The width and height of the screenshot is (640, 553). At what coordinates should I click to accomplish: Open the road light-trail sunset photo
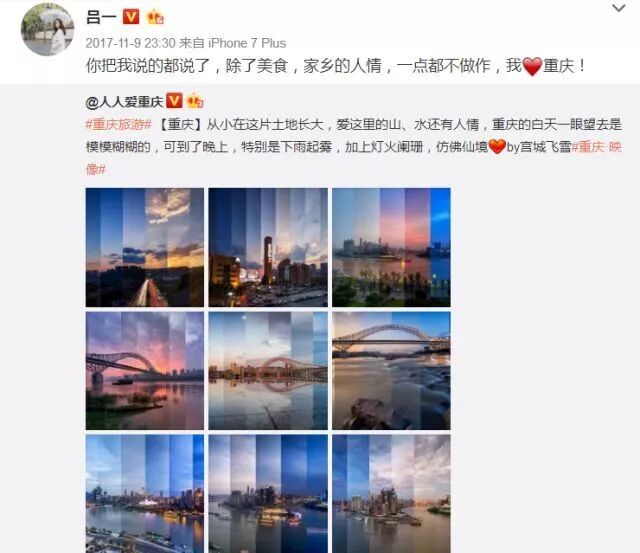pos(145,247)
